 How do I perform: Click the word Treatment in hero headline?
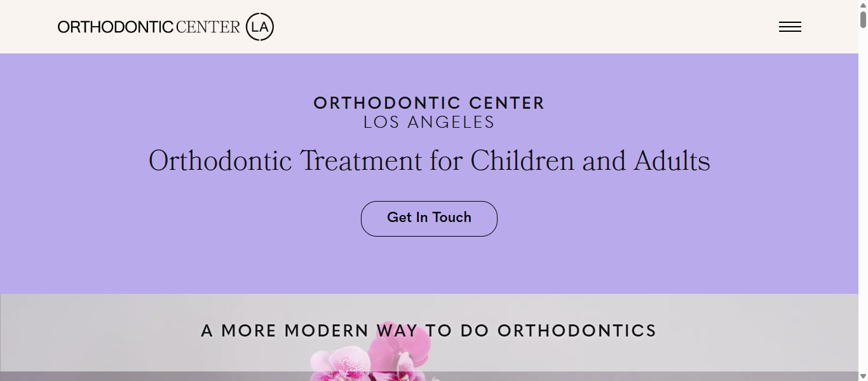[360, 160]
